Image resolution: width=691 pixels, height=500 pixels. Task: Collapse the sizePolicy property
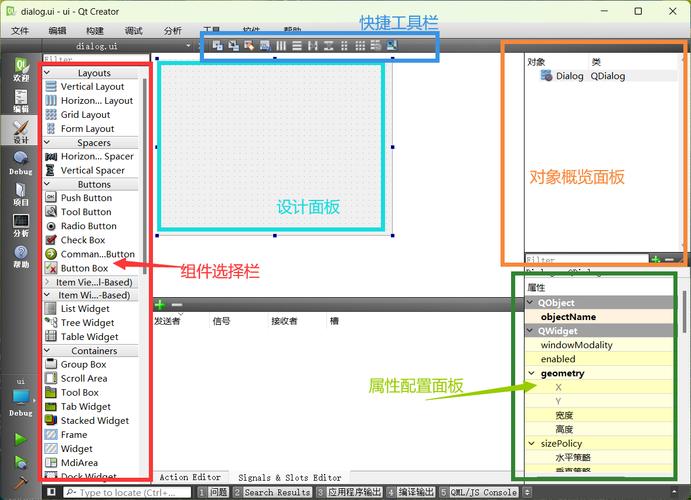[532, 443]
